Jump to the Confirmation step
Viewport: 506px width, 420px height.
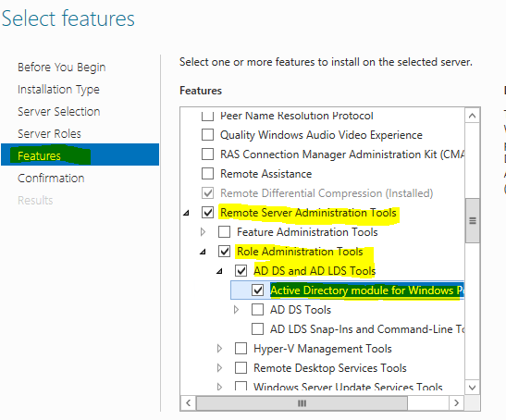(x=51, y=179)
